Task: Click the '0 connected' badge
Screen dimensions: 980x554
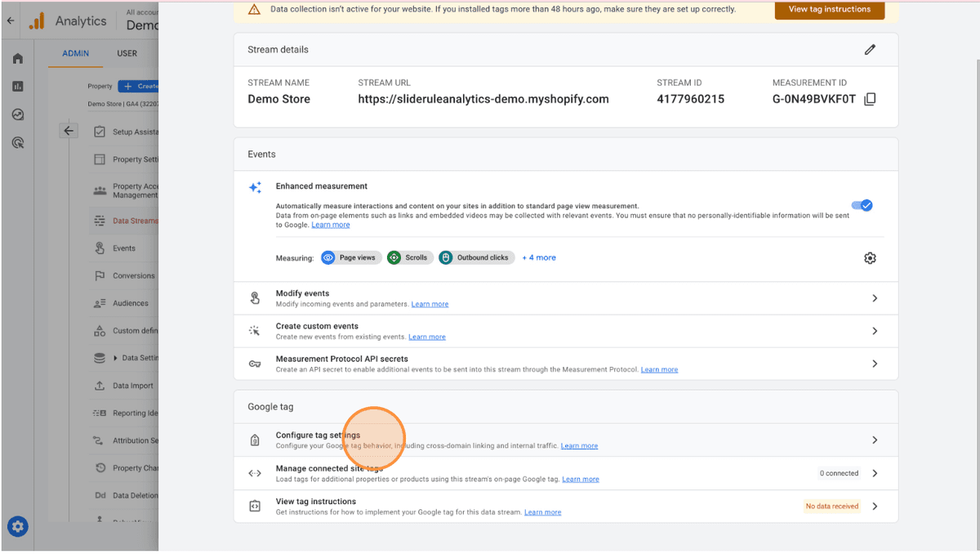Action: pyautogui.click(x=840, y=473)
